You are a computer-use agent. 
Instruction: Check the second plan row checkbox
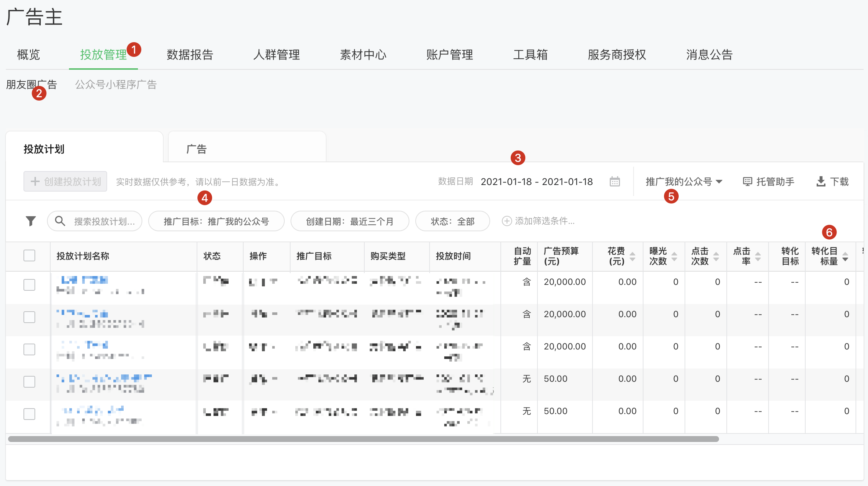click(x=29, y=317)
